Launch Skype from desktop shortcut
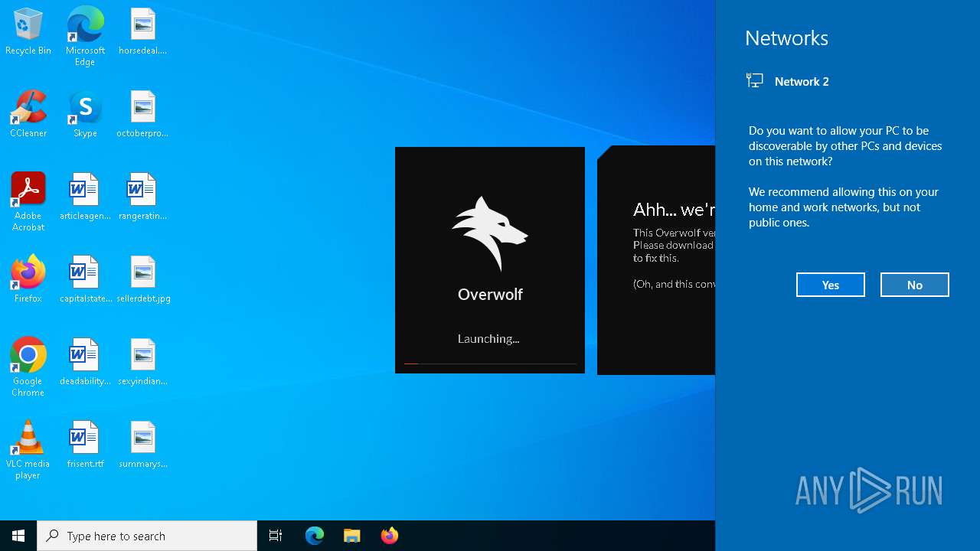Image resolution: width=980 pixels, height=551 pixels. pos(85,115)
